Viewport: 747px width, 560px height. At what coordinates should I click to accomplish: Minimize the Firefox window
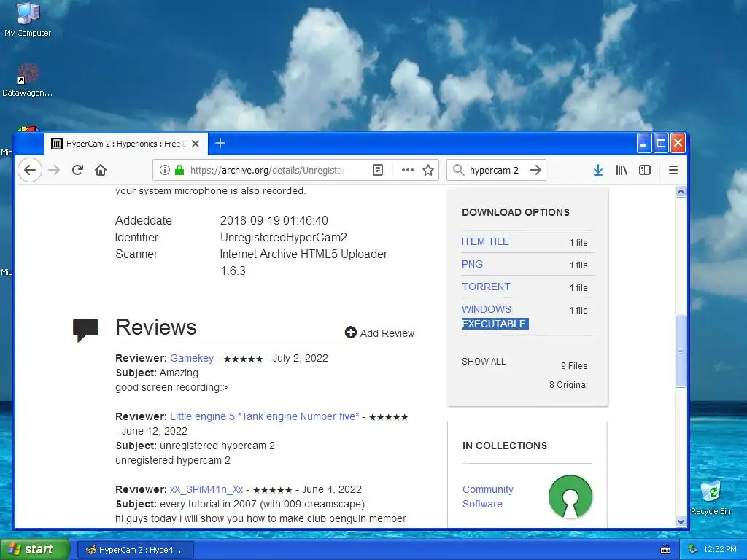(643, 143)
